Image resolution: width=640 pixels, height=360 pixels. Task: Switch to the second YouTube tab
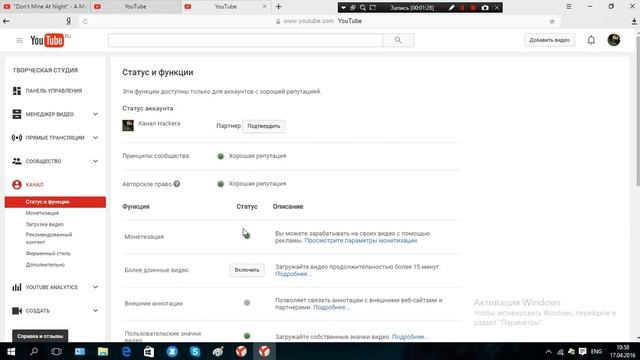point(135,7)
